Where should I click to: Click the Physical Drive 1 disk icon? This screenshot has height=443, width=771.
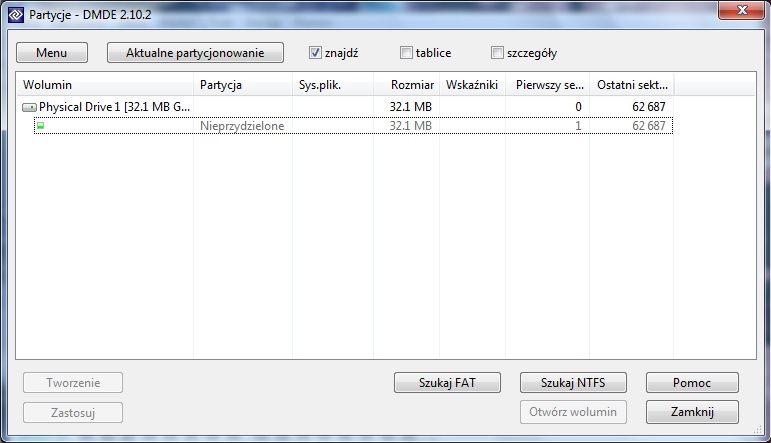(30, 107)
